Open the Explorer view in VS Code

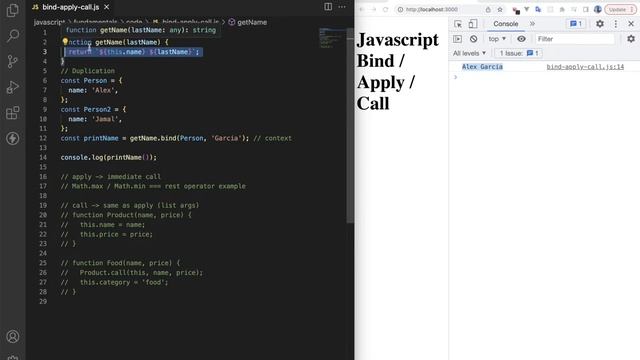point(13,11)
